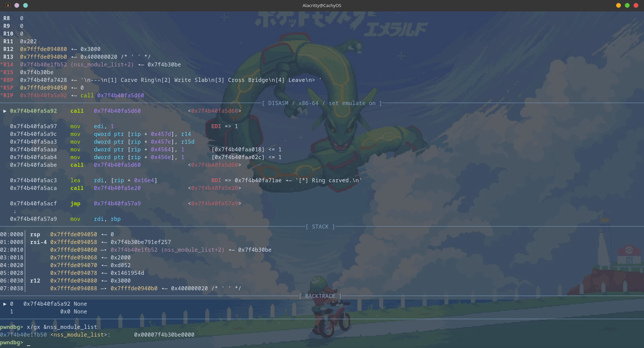Click the stack value 0xd052

pyautogui.click(x=121, y=265)
